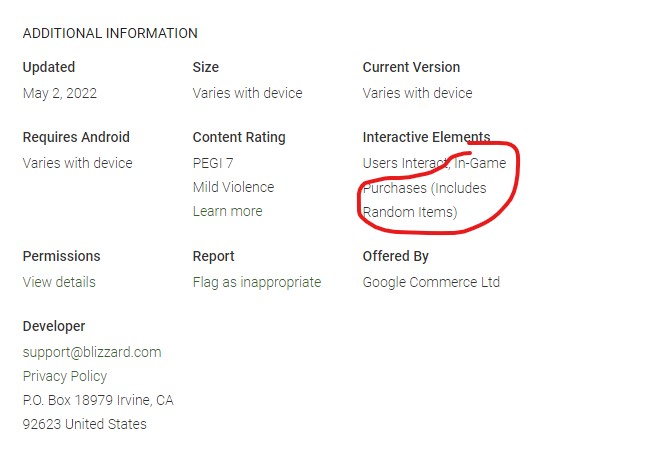The height and width of the screenshot is (470, 650).
Task: Click the Interactive Elements heading
Action: 426,137
